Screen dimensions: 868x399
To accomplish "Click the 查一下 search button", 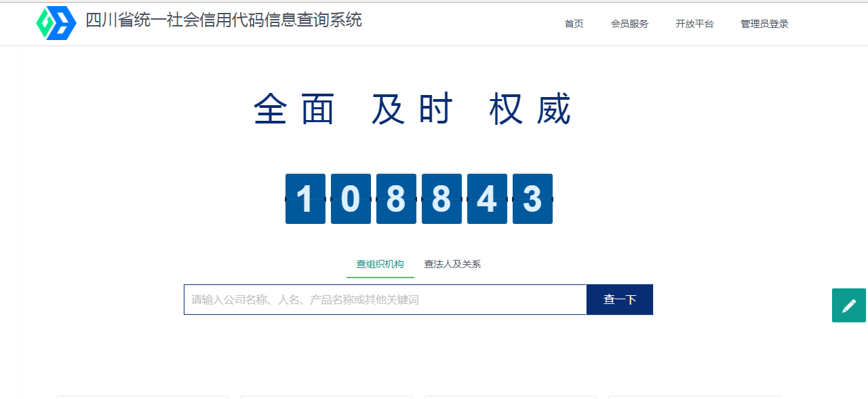I will (x=620, y=299).
